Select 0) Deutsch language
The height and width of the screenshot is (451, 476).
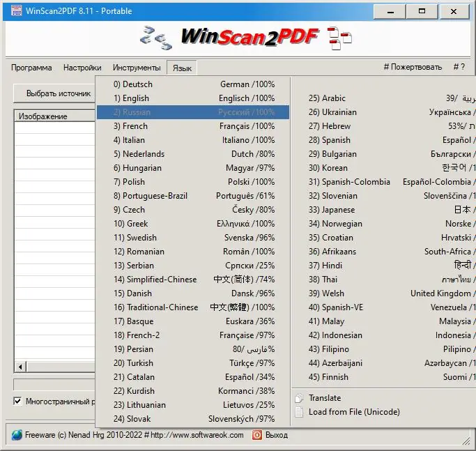(193, 84)
